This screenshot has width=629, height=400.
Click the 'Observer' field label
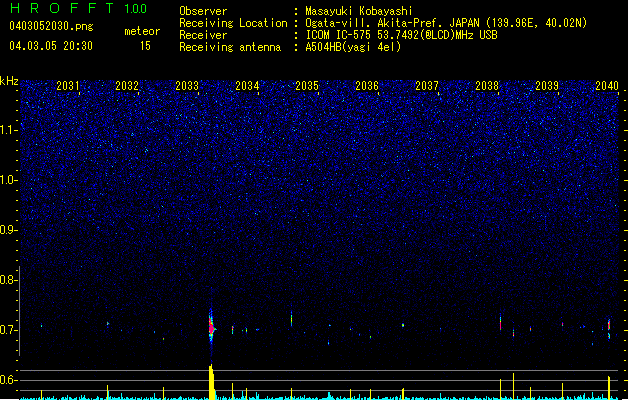[x=203, y=11]
